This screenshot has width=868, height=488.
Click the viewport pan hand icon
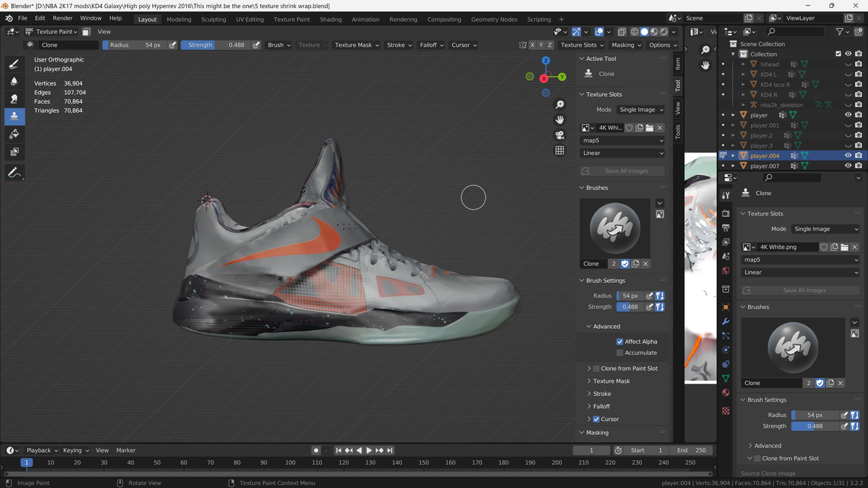(x=559, y=119)
